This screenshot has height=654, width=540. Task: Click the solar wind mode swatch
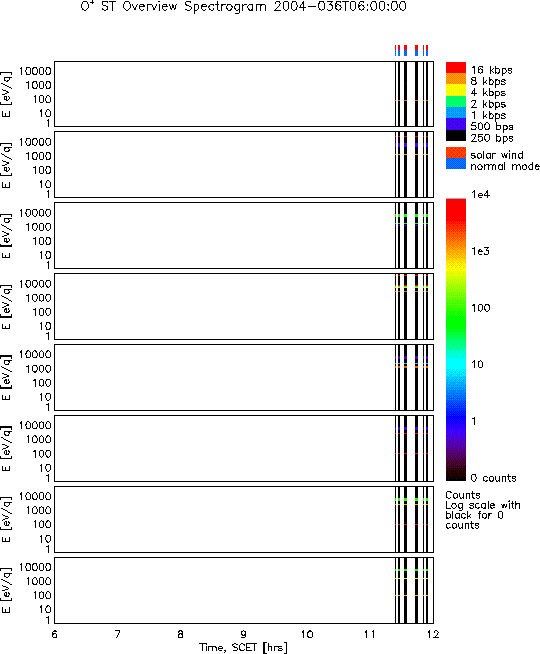point(456,152)
